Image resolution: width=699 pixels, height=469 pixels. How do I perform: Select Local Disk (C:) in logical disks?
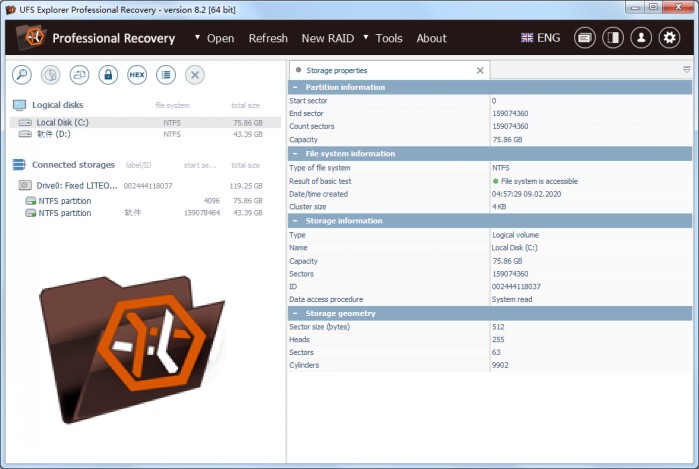pos(145,122)
